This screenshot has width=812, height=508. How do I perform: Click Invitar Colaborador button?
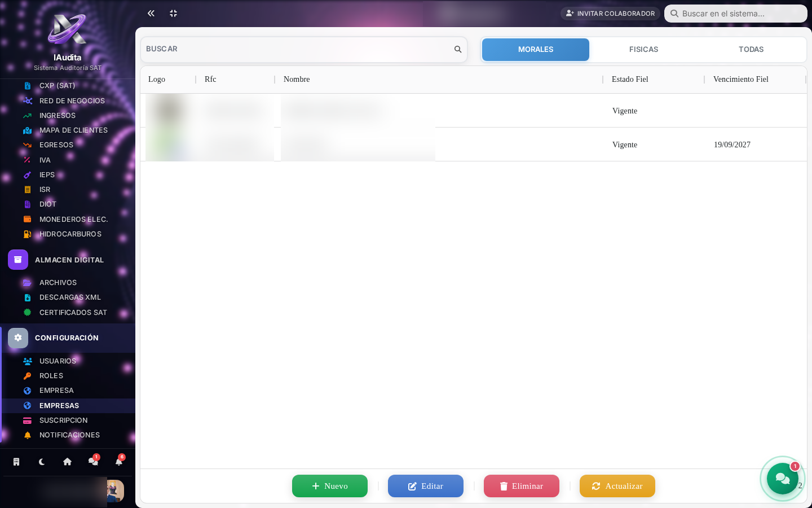610,14
